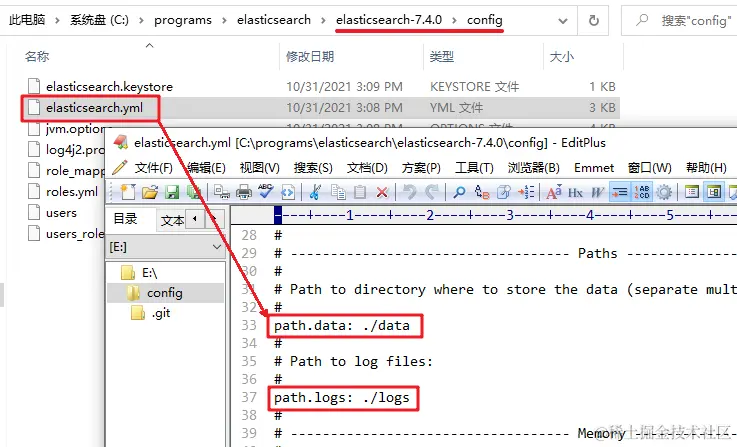Click the programs breadcrumb
The height and width of the screenshot is (447, 737).
183,20
